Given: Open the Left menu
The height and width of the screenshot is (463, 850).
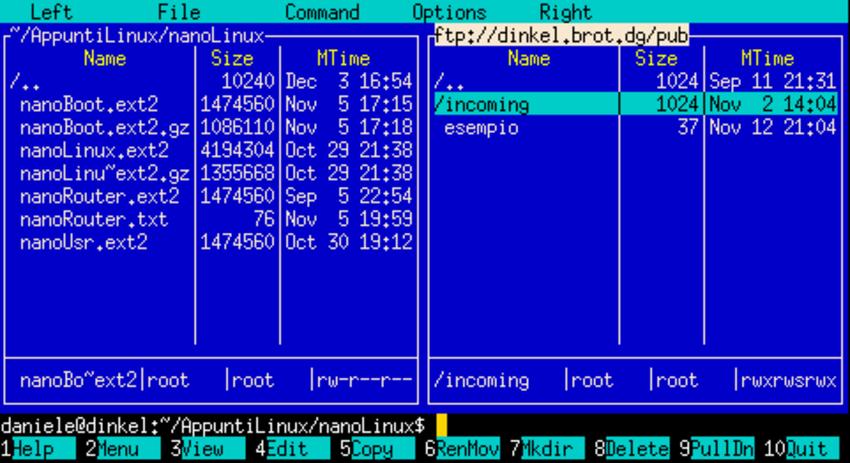Looking at the screenshot, I should tap(52, 13).
